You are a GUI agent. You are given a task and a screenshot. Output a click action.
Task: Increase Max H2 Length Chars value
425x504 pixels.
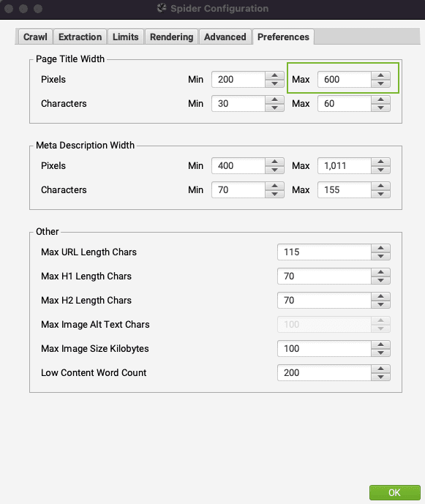pyautogui.click(x=380, y=296)
